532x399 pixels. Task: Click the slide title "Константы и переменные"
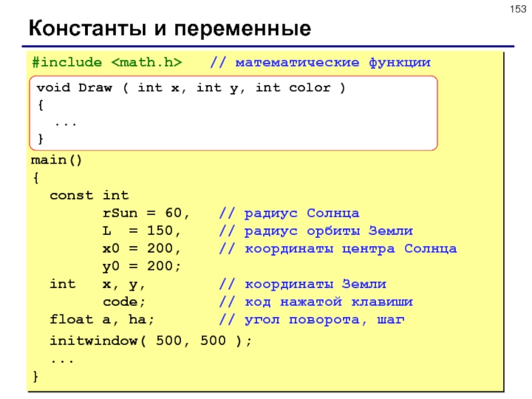(x=170, y=28)
